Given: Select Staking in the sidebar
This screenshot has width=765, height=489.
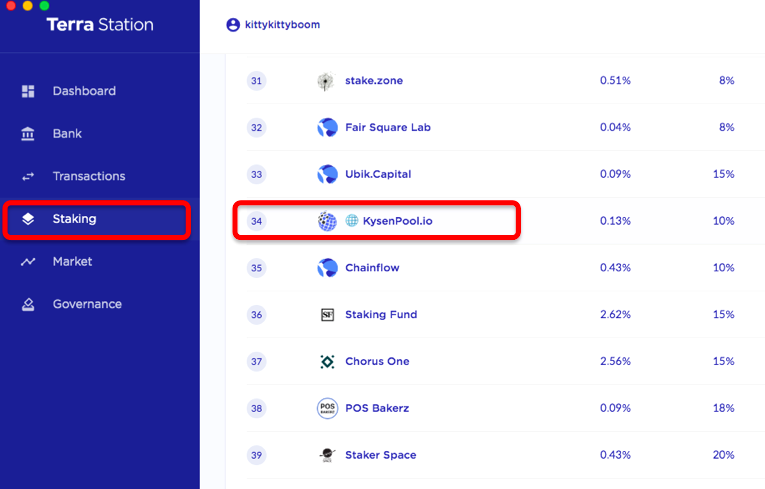Looking at the screenshot, I should point(74,219).
